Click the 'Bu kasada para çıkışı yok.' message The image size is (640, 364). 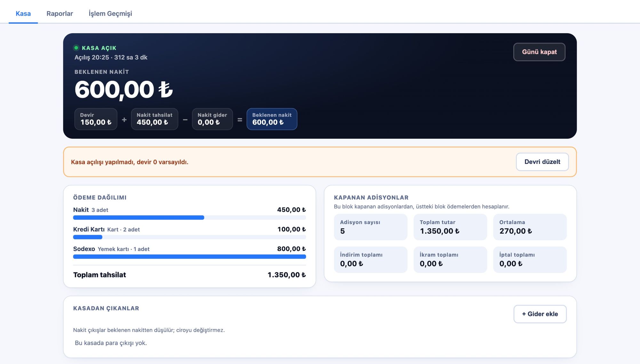click(111, 343)
